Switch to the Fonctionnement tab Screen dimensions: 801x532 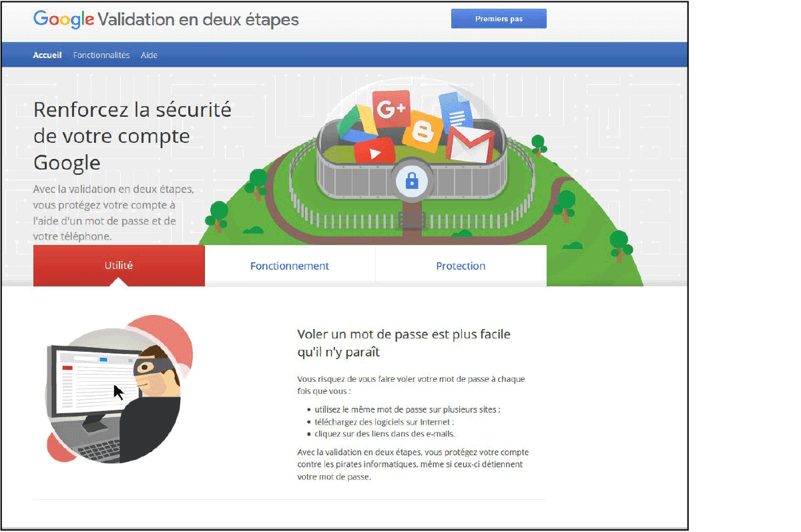click(290, 266)
